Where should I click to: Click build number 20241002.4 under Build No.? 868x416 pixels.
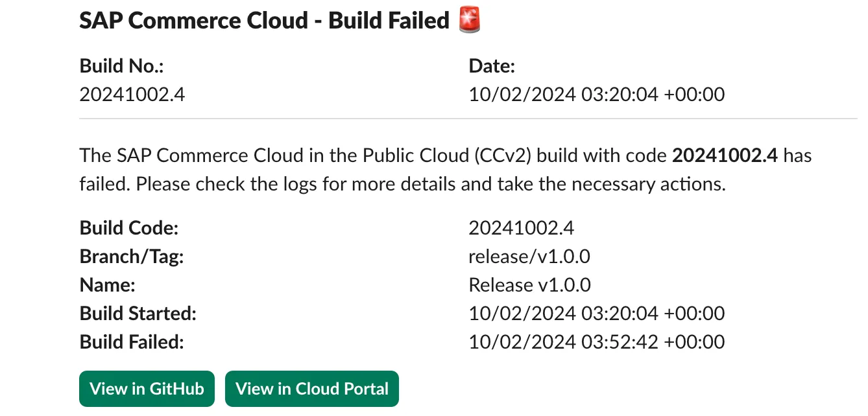point(132,95)
